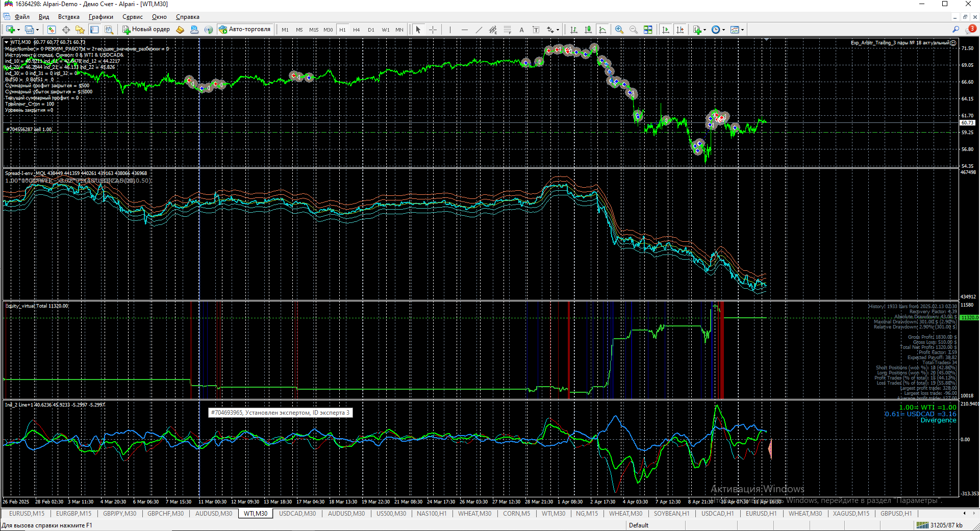
Task: Open the XAGUSD,M15 chart tab
Action: (851, 514)
